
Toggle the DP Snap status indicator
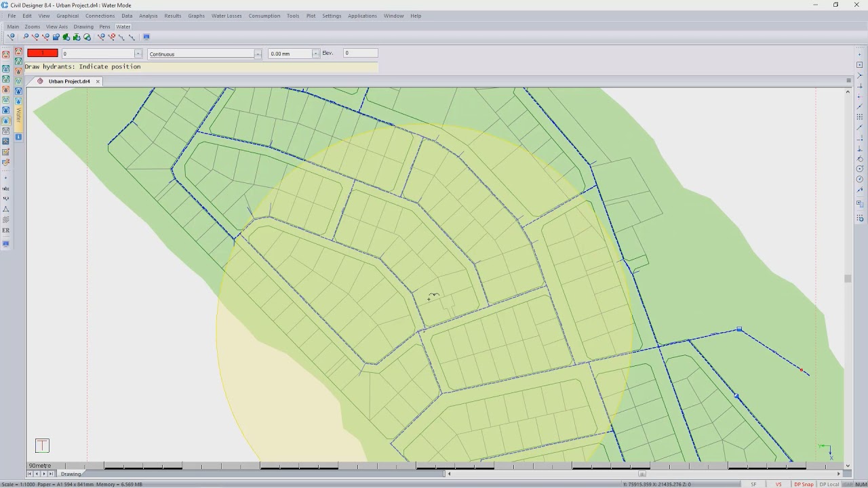[x=804, y=485]
